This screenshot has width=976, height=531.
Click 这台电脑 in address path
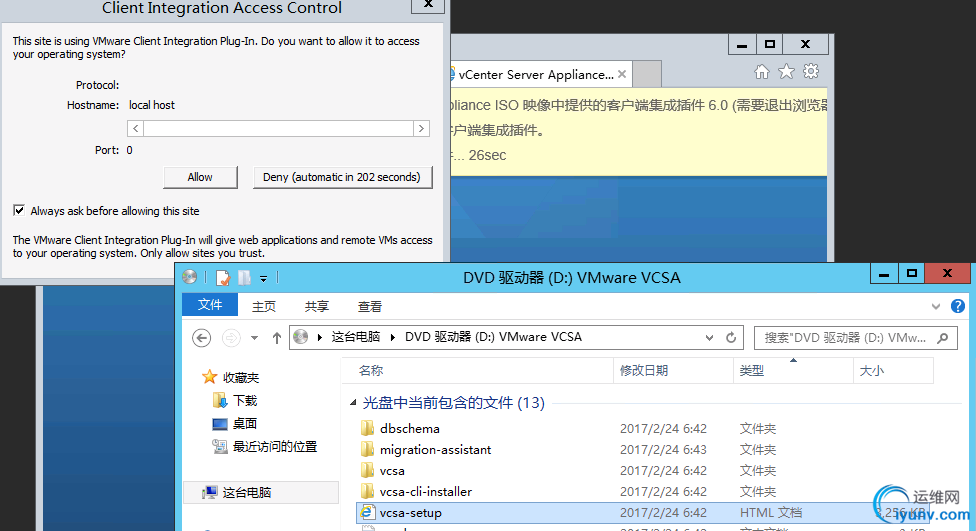(x=355, y=337)
